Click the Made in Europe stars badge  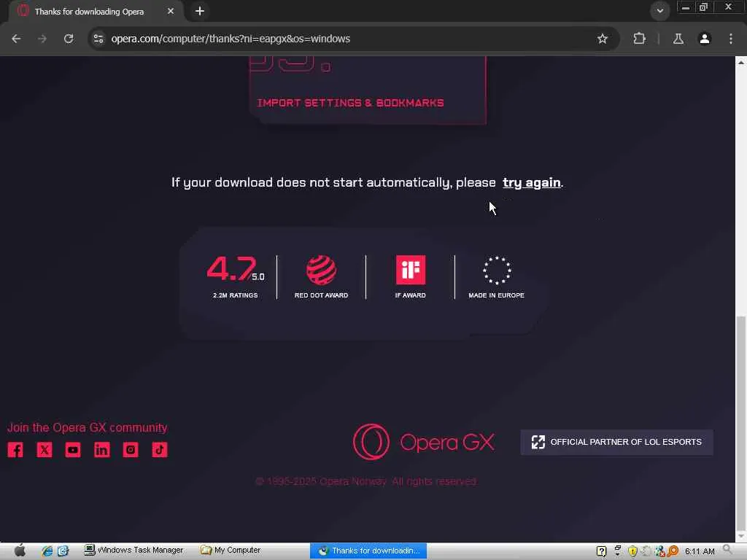tap(496, 277)
